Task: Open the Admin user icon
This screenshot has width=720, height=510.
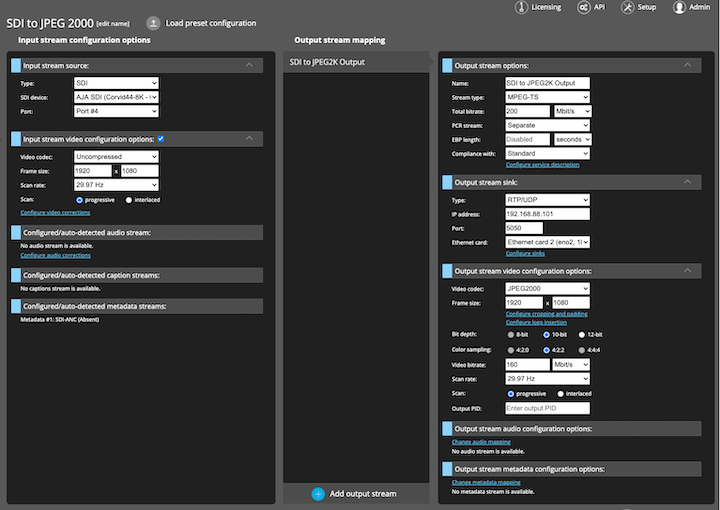Action: [x=679, y=7]
